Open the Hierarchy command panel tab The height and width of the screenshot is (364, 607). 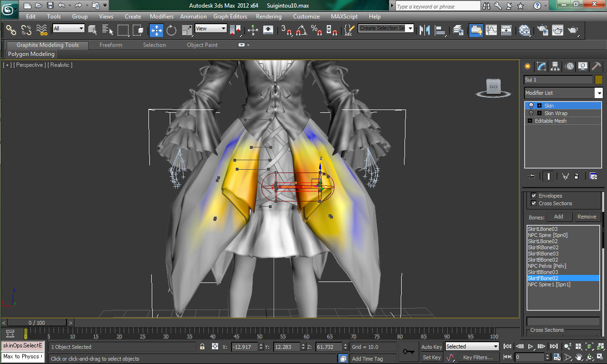click(x=555, y=66)
